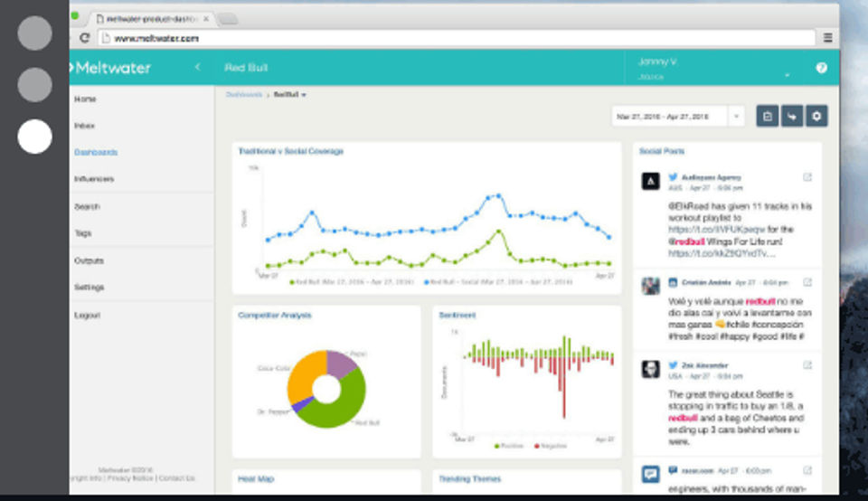868x501 pixels.
Task: Click the Twitter icon on the Agency post
Action: (x=673, y=177)
